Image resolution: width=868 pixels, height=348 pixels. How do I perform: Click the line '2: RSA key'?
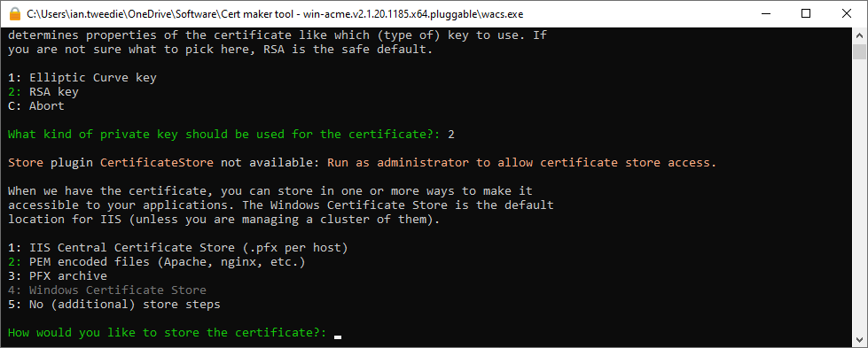43,92
